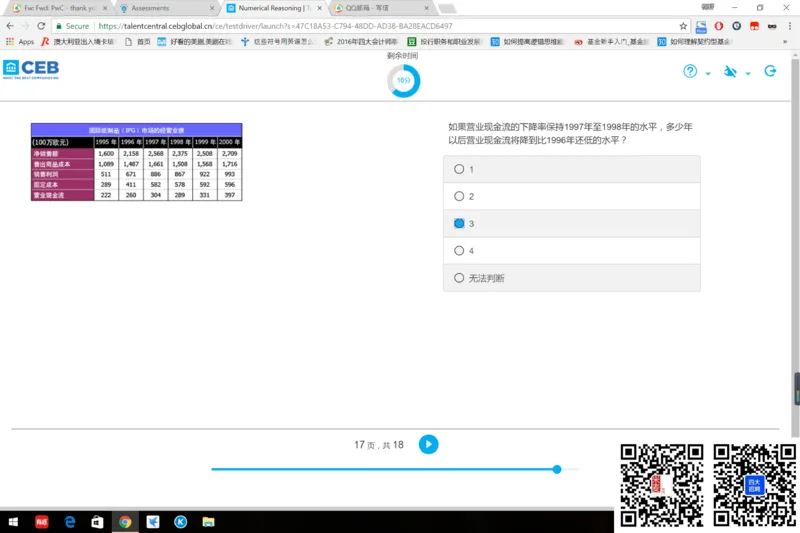Click the CEB logo
The image size is (800, 533).
pyautogui.click(x=31, y=69)
